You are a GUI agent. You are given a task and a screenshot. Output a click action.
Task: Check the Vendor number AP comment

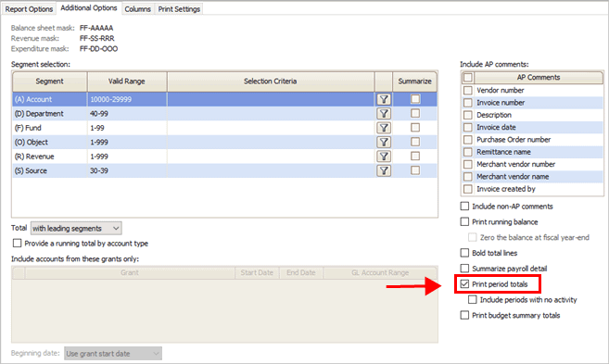467,91
